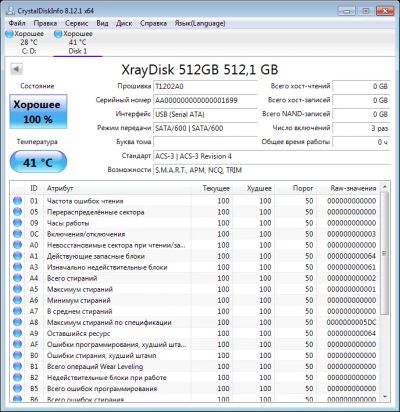The width and height of the screenshot is (400, 412).
Task: Select the Disk 1 drive tab
Action: click(77, 42)
